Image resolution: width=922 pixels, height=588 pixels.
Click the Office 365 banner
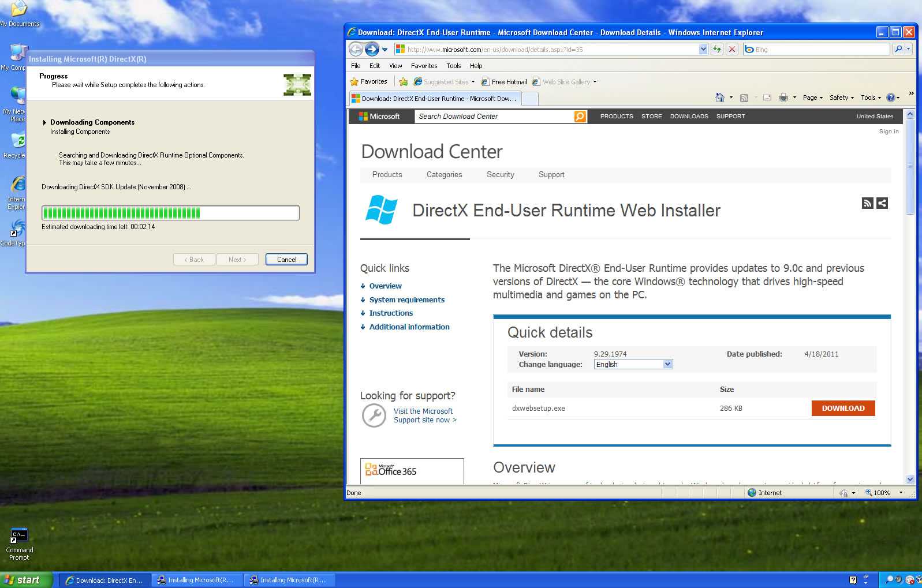click(x=412, y=471)
